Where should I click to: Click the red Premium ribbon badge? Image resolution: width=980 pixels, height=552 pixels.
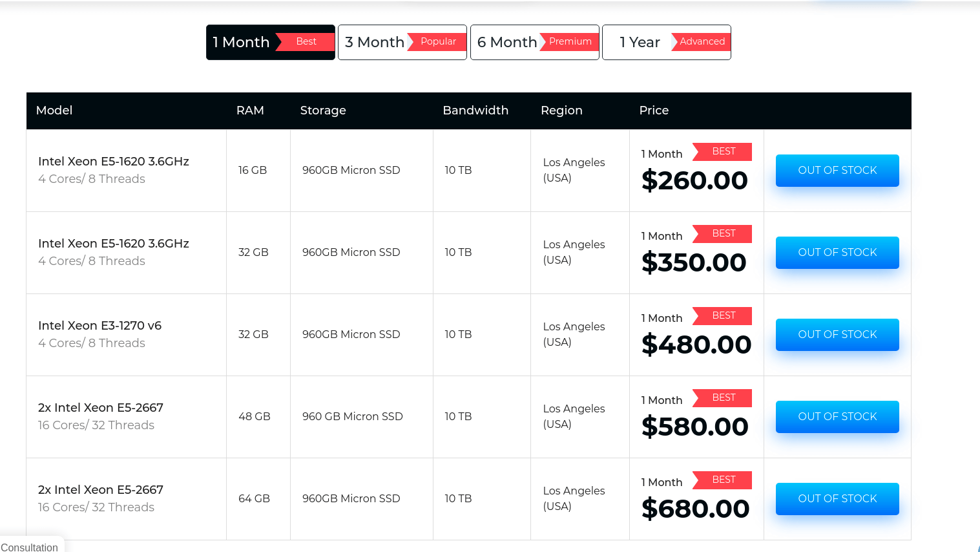tap(570, 41)
